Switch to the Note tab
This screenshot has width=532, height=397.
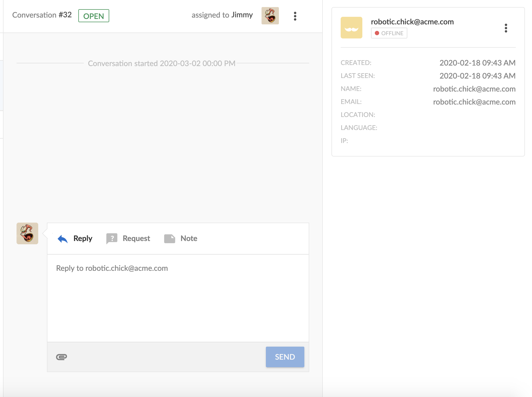pos(189,239)
